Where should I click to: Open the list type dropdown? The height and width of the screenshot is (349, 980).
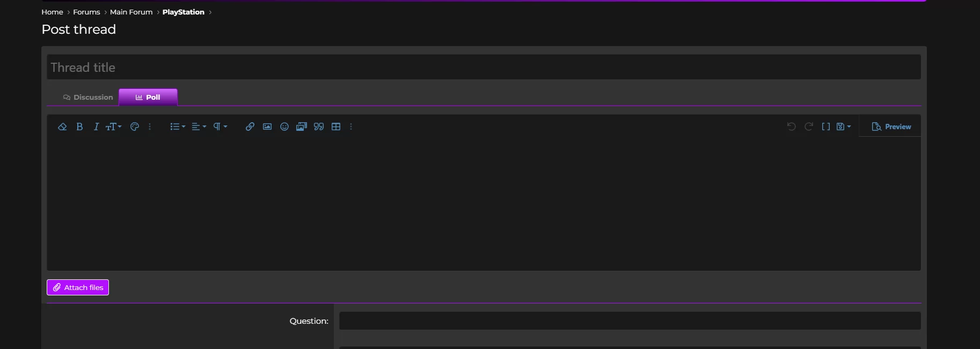pyautogui.click(x=178, y=127)
